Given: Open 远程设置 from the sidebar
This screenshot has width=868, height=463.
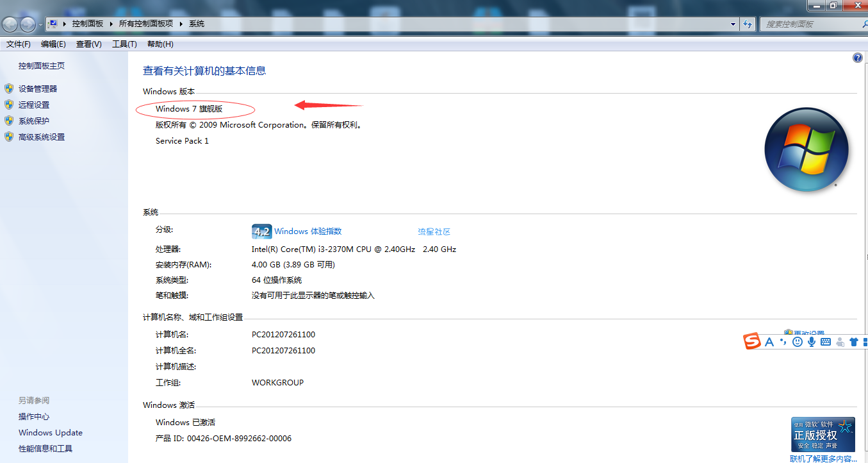Looking at the screenshot, I should click(x=34, y=105).
